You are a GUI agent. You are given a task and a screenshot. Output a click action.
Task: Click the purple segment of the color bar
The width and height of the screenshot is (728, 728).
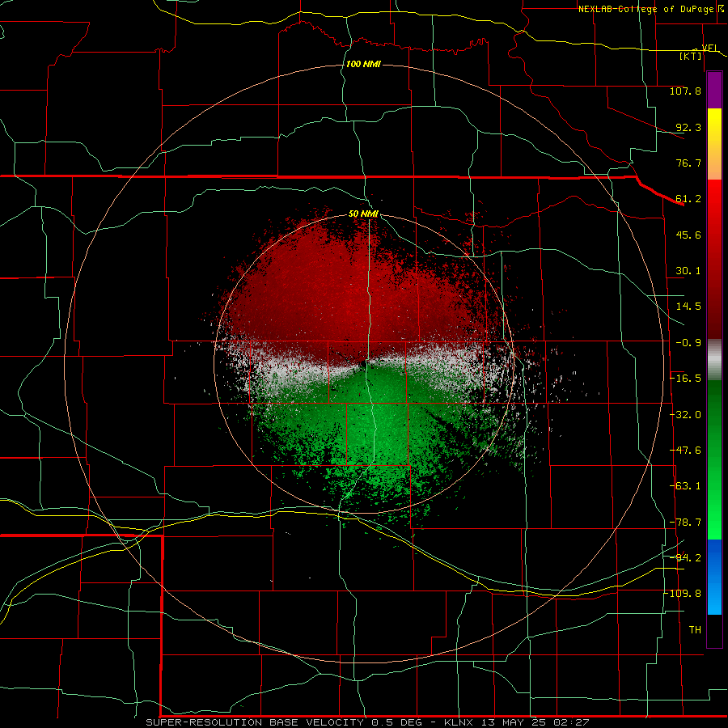(714, 90)
